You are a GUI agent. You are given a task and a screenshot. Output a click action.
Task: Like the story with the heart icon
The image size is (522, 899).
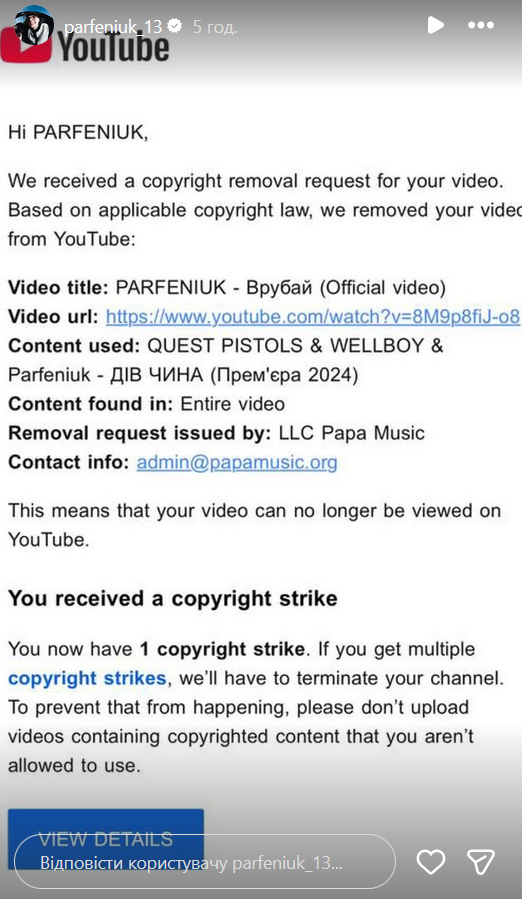coord(431,862)
